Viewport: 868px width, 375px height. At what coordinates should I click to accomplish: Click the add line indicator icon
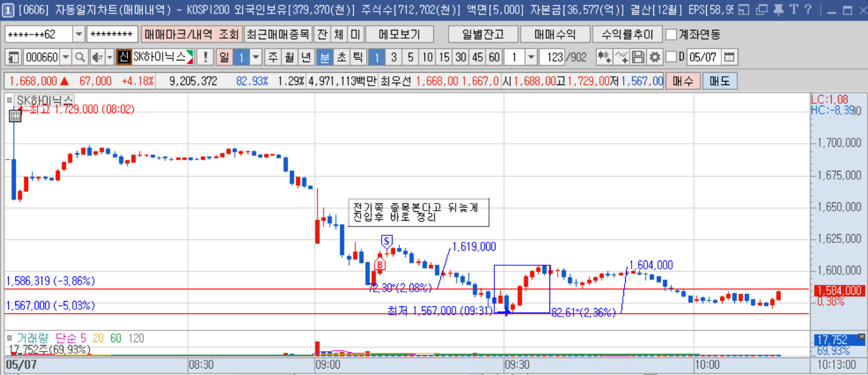pos(621,58)
